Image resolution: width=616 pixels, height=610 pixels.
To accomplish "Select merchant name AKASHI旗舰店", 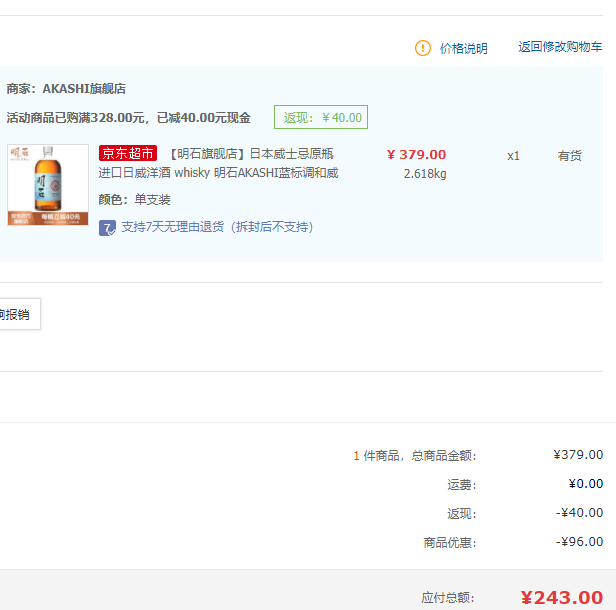I will [x=84, y=89].
